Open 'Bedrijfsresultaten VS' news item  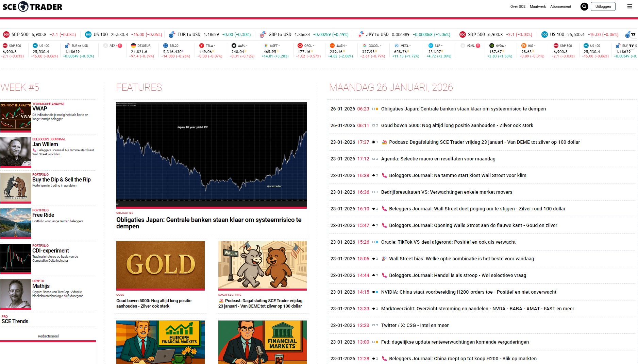coord(447,192)
